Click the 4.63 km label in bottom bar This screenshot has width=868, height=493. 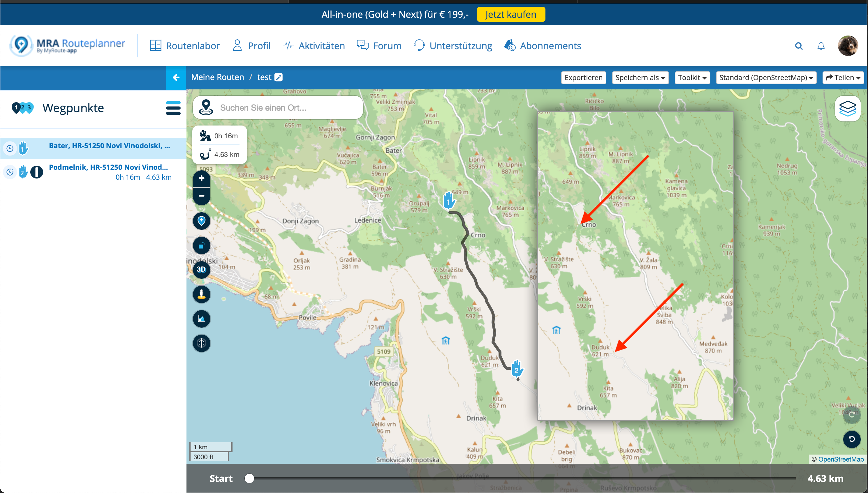pyautogui.click(x=825, y=478)
